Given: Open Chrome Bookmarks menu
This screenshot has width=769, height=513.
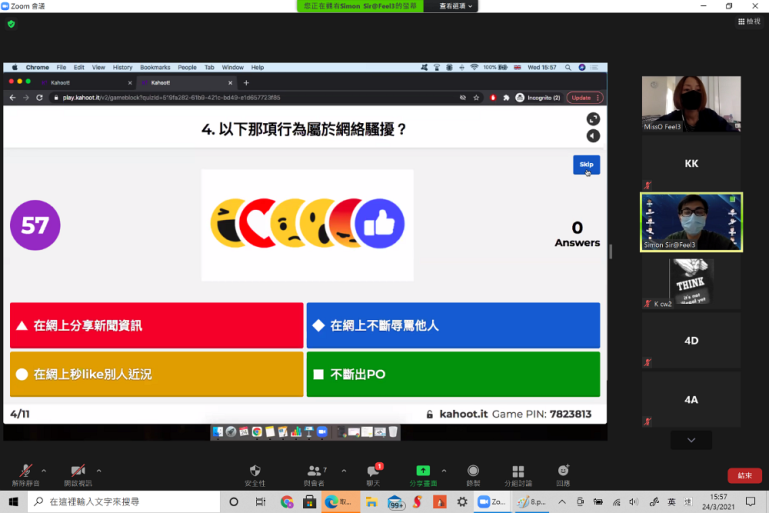Looking at the screenshot, I should click(x=155, y=67).
